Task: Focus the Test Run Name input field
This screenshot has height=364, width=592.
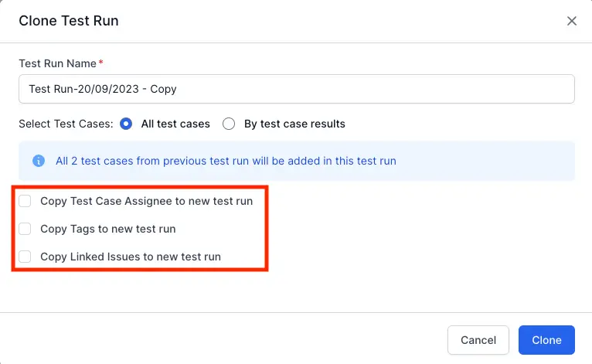Action: pos(296,89)
